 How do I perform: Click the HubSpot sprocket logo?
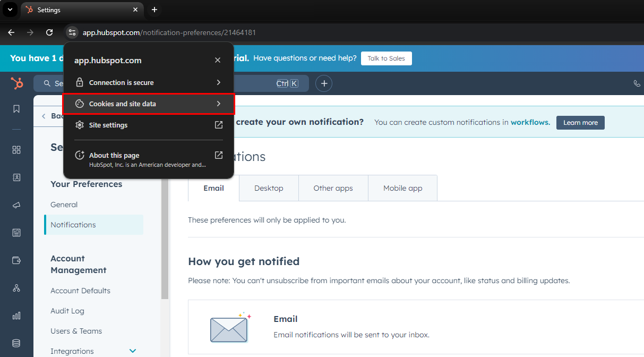coord(17,83)
